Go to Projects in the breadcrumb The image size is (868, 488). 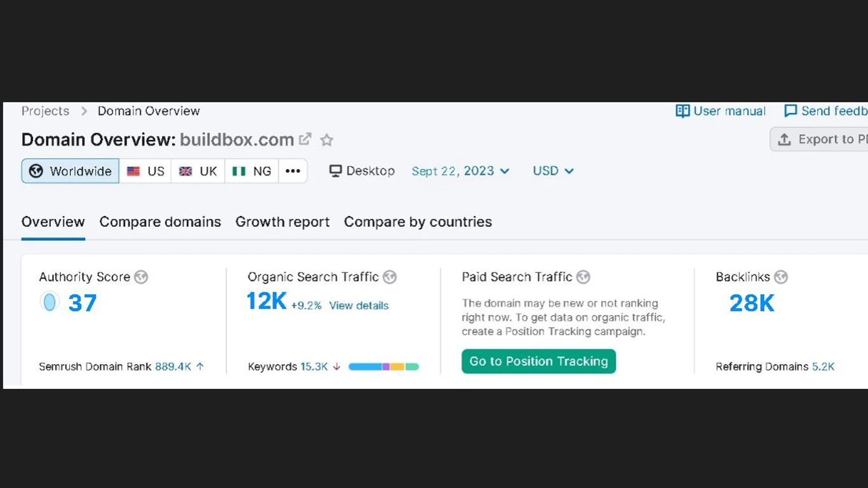pos(45,111)
